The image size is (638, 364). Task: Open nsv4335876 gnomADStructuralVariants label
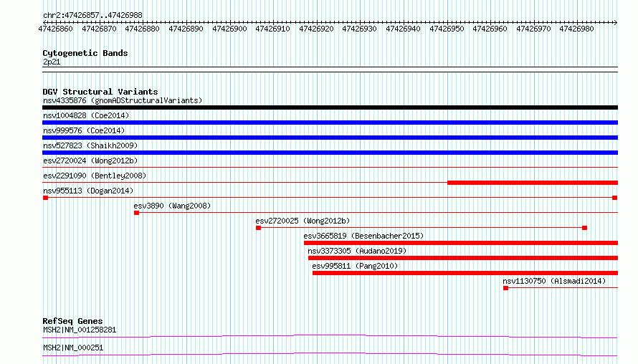(123, 100)
